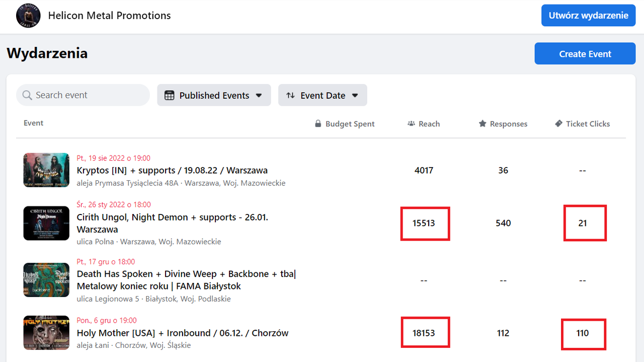The image size is (644, 362).
Task: Click the search magnifier icon
Action: (27, 95)
